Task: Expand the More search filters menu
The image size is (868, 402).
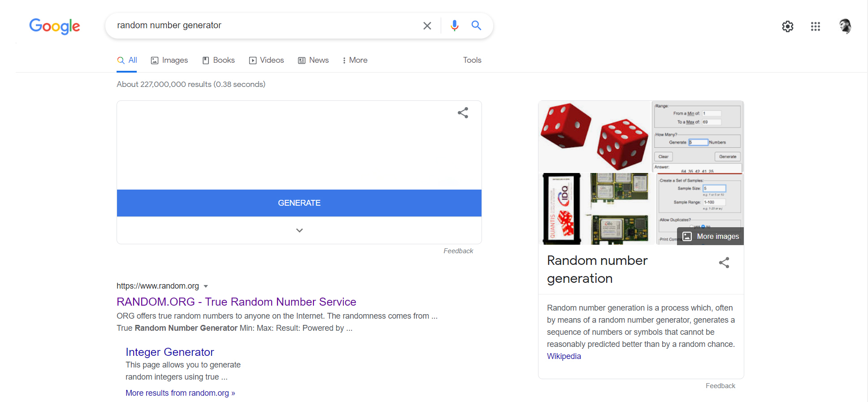Action: (355, 60)
